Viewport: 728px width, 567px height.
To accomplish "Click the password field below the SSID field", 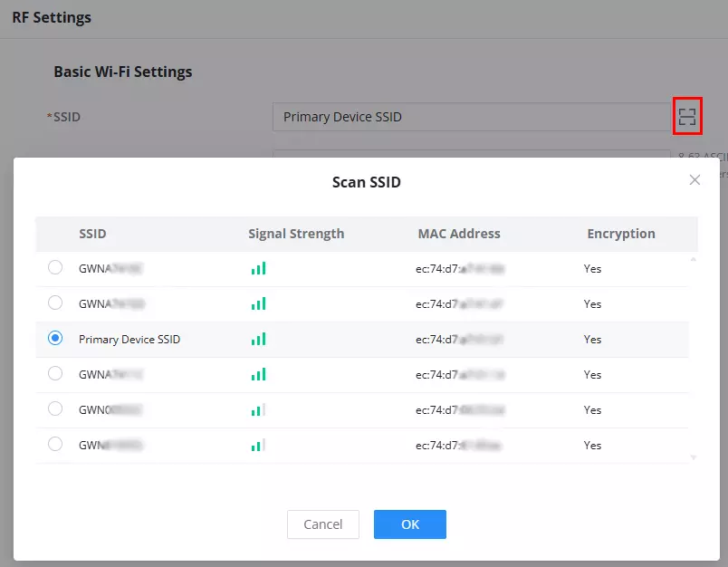I will coord(471,154).
